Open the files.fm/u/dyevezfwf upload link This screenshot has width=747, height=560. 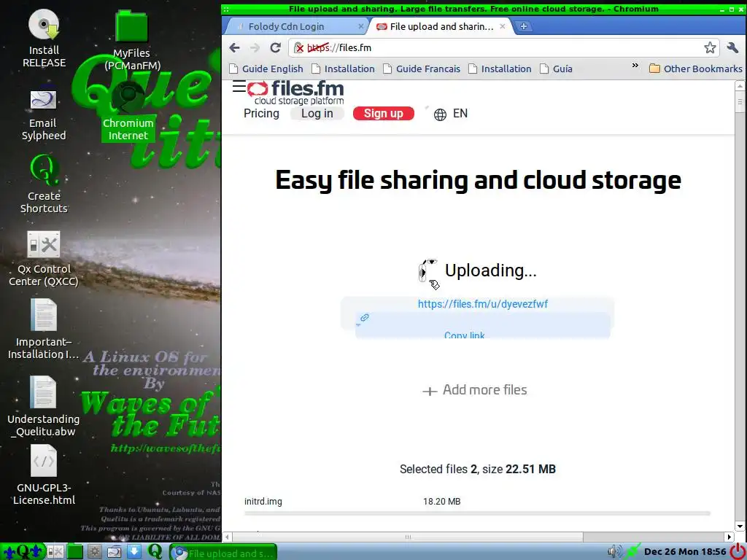(483, 304)
